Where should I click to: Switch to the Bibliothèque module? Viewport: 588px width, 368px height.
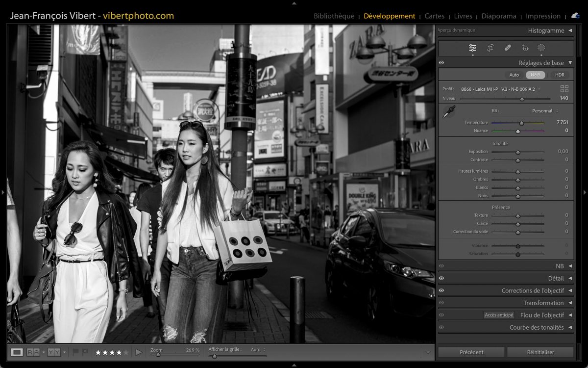click(334, 16)
